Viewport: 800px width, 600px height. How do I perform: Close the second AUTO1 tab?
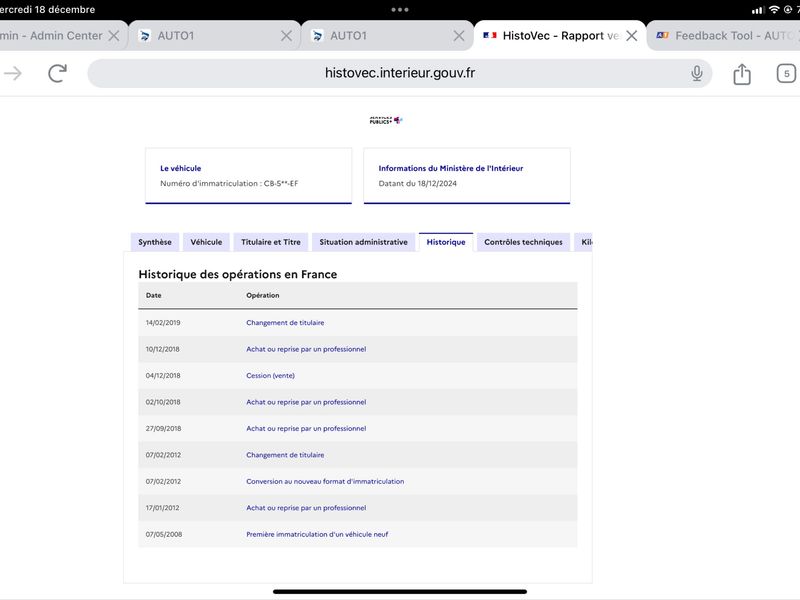459,36
